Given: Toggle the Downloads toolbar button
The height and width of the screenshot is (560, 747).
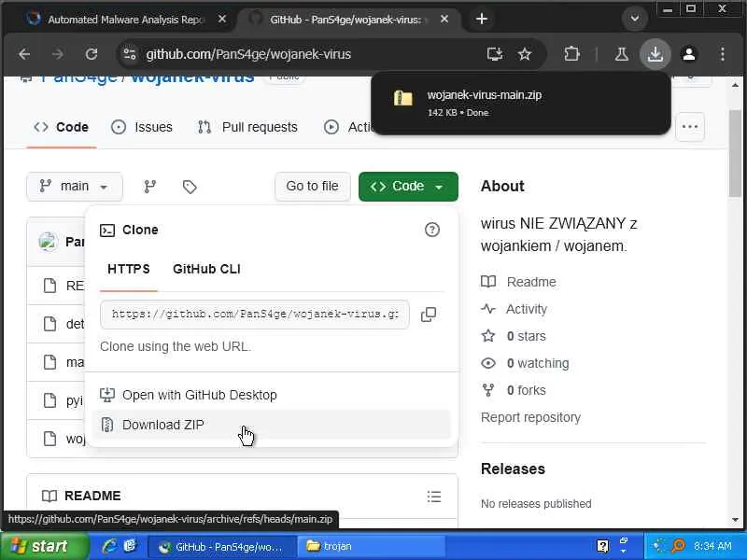Looking at the screenshot, I should (x=655, y=54).
